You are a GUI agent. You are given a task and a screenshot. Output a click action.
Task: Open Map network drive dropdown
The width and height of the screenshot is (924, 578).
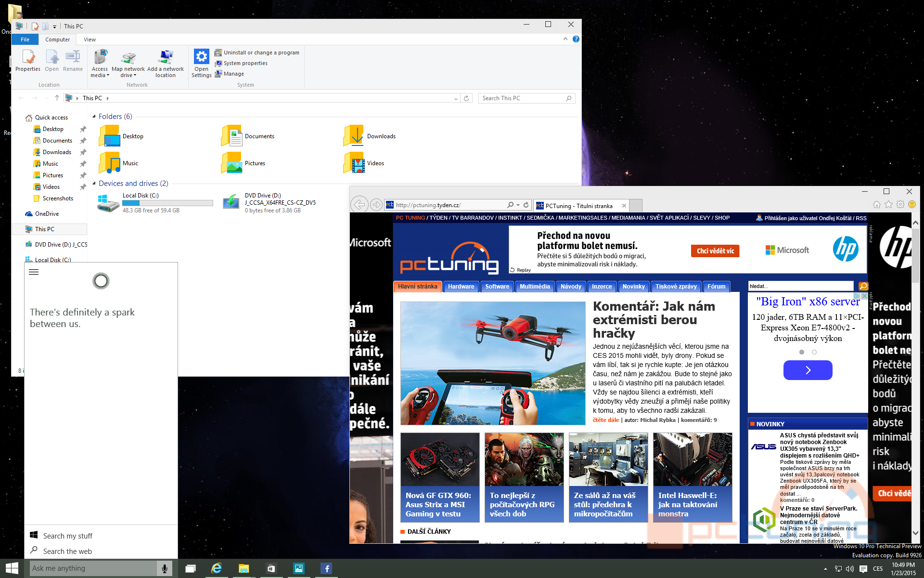(128, 64)
